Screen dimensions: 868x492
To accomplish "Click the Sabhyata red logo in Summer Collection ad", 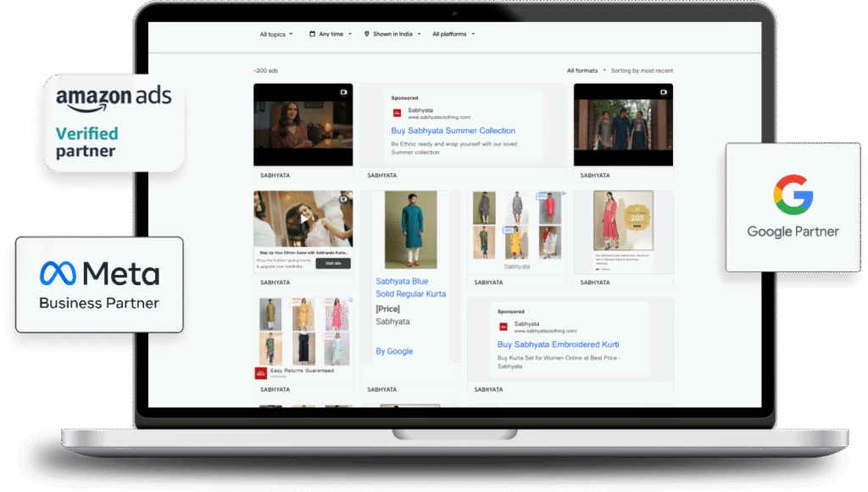I will click(396, 113).
